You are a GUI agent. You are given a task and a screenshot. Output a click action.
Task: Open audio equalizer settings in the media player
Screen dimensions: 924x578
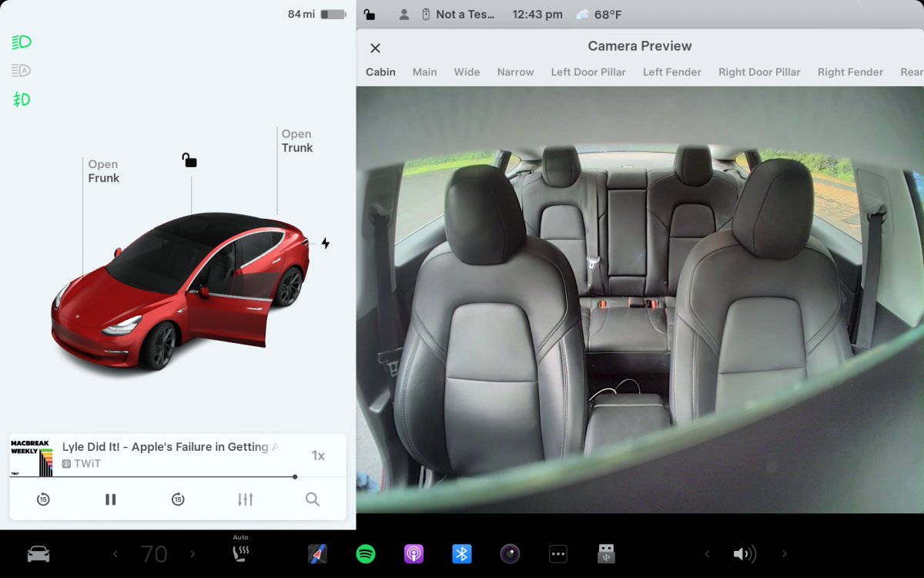[245, 499]
